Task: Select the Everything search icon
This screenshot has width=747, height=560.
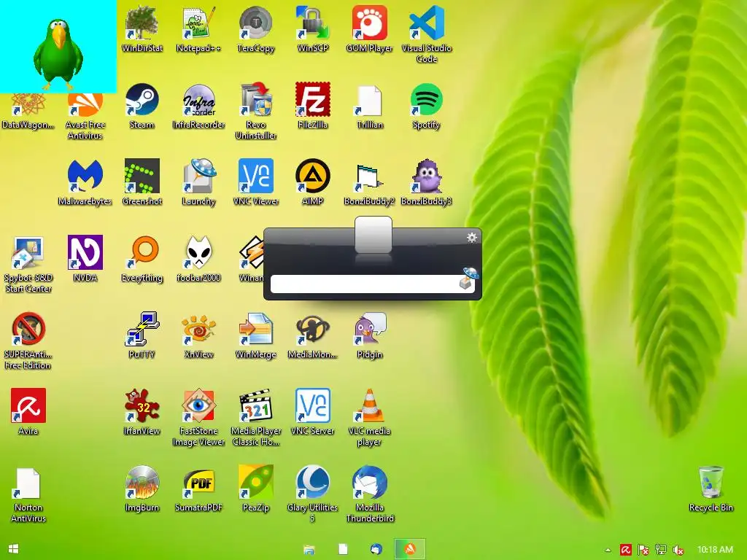Action: point(142,259)
